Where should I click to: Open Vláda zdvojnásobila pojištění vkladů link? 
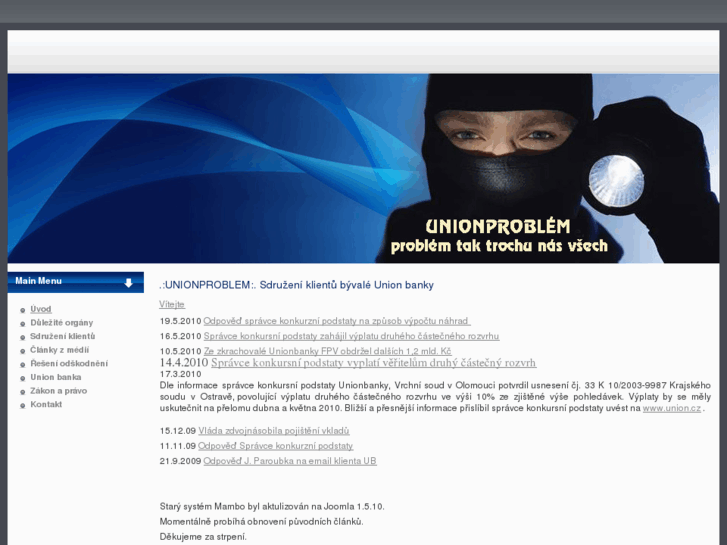[x=274, y=430]
